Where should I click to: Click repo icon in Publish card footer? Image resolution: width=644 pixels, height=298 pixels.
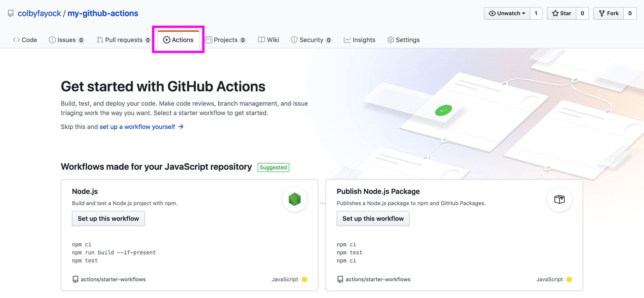340,279
